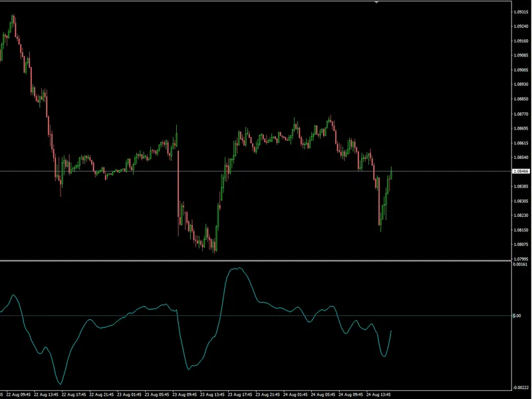Screen dimensions: 532x399
Task: Click the indicator zero level label 0.00
Action: coord(517,315)
